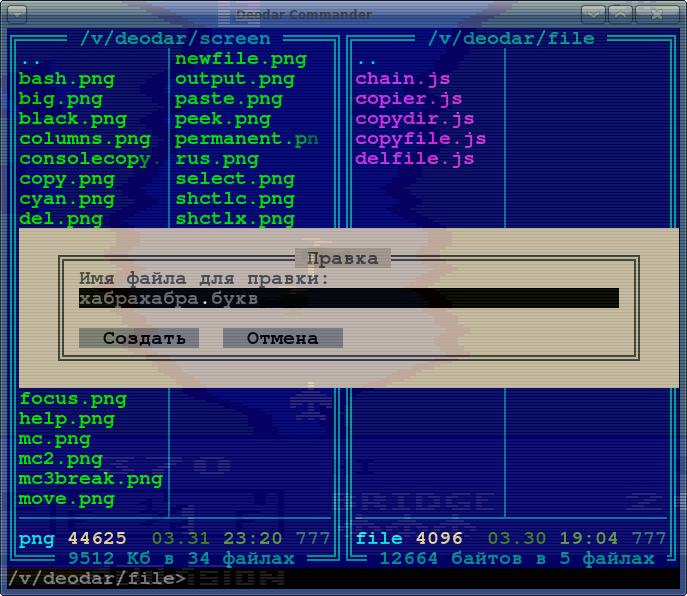
Task: Select copyfile.js file
Action: [421, 139]
